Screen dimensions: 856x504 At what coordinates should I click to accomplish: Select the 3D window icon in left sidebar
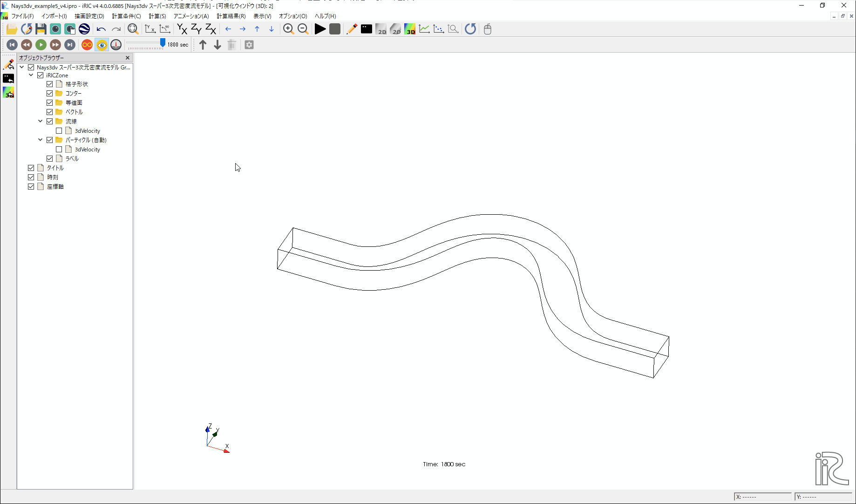point(8,92)
